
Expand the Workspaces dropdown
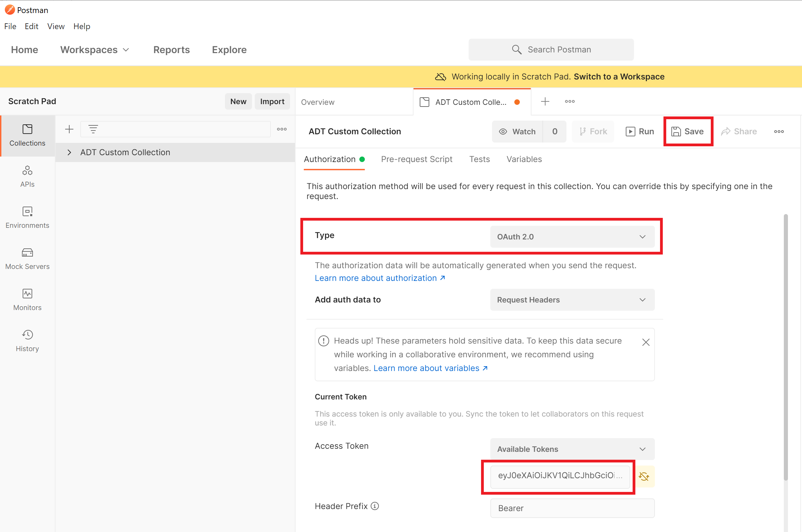tap(95, 50)
